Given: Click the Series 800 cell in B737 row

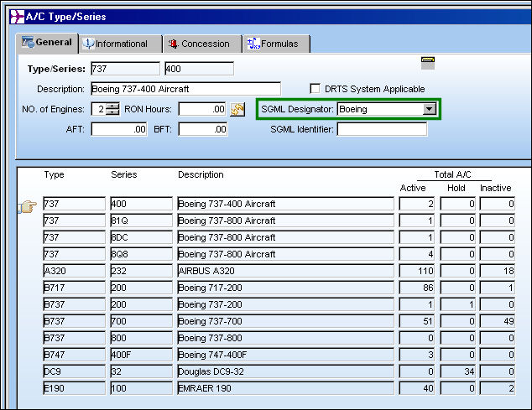Looking at the screenshot, I should 141,338.
